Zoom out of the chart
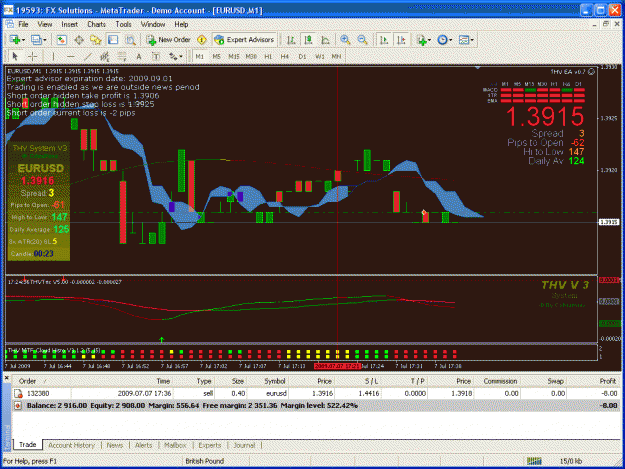This screenshot has height=469, width=625. pyautogui.click(x=362, y=40)
